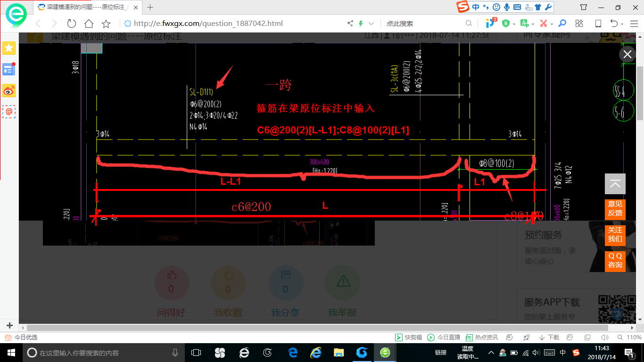The height and width of the screenshot is (362, 644).
Task: Open the extensions grid icon
Action: click(x=579, y=24)
